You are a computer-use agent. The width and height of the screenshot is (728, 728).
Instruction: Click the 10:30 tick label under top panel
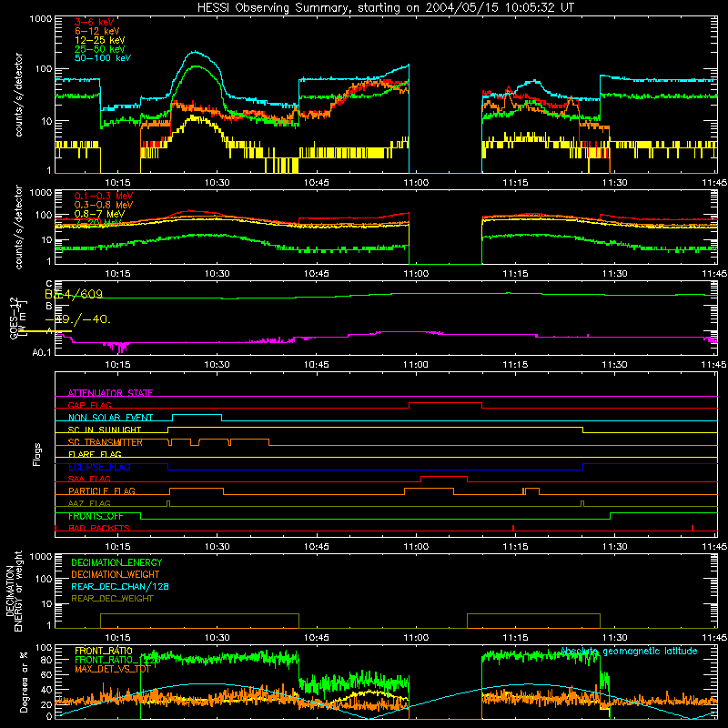pos(217,183)
